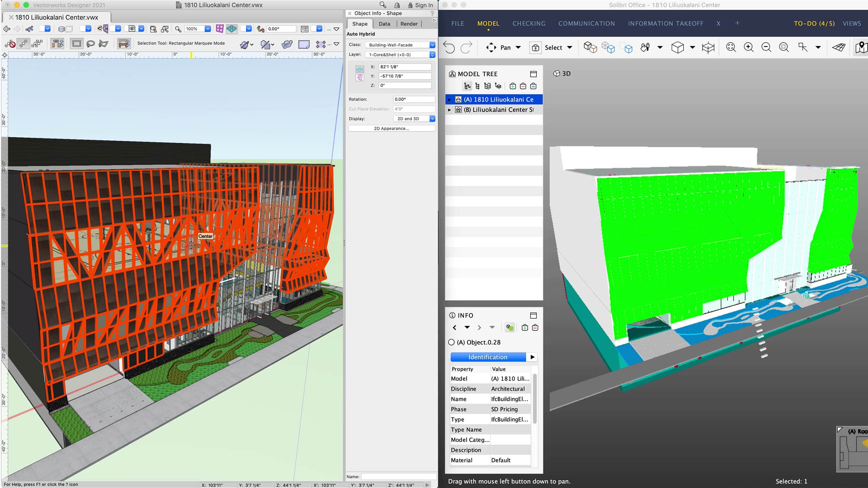This screenshot has width=868, height=488.
Task: Open the Classes icon in Vectorworks view bar
Action: click(29, 29)
